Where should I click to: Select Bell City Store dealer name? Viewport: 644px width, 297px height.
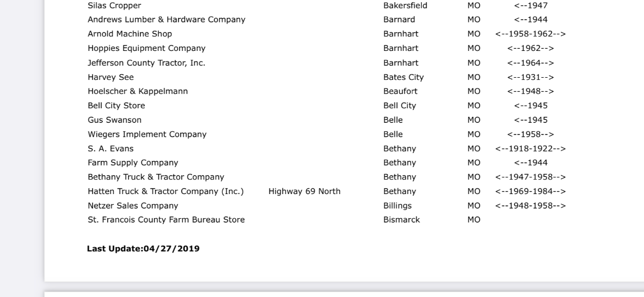pyautogui.click(x=116, y=106)
